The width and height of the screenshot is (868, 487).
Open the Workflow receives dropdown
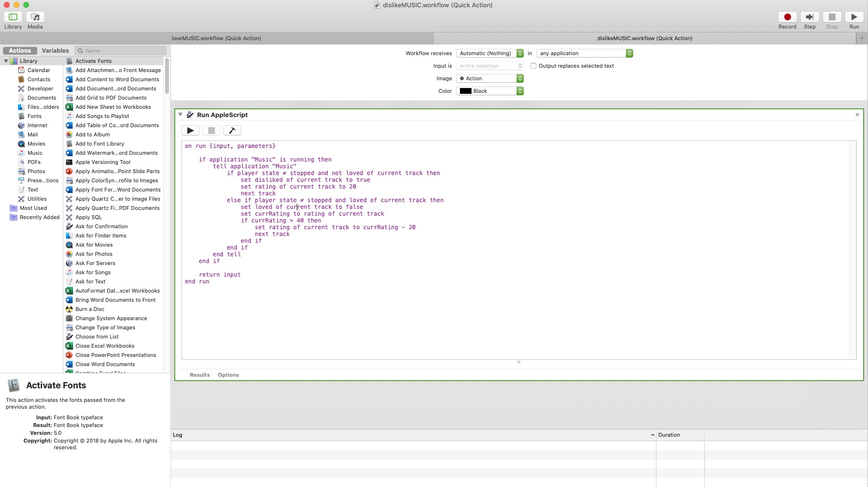tap(490, 53)
